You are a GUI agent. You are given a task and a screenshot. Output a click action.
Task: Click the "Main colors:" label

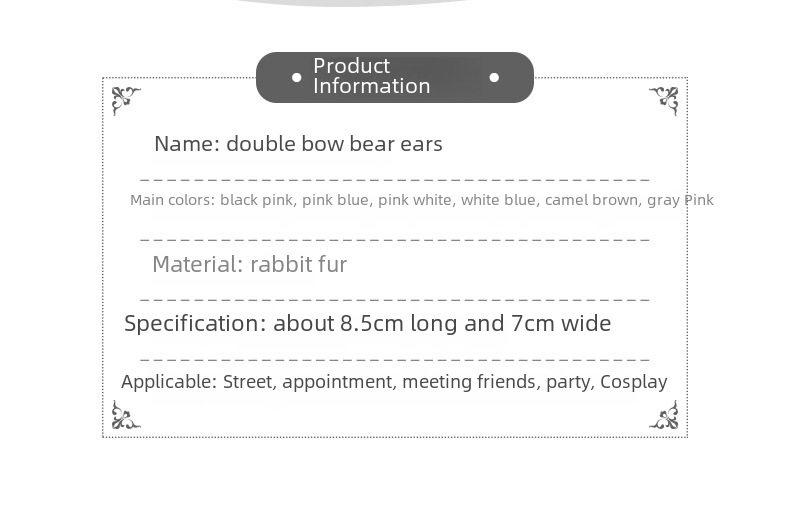tap(172, 200)
